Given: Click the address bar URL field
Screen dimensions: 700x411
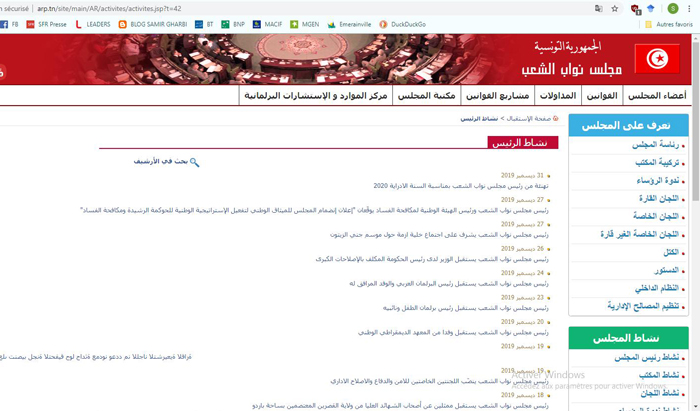Looking at the screenshot, I should coord(312,8).
